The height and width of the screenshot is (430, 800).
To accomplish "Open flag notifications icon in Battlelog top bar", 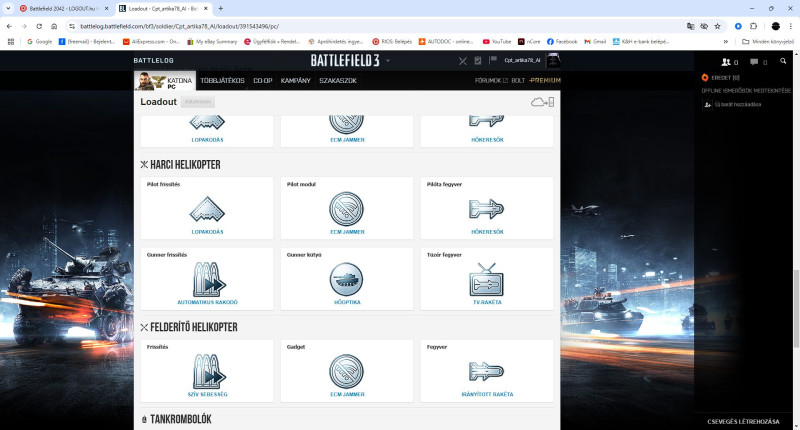I will (492, 60).
